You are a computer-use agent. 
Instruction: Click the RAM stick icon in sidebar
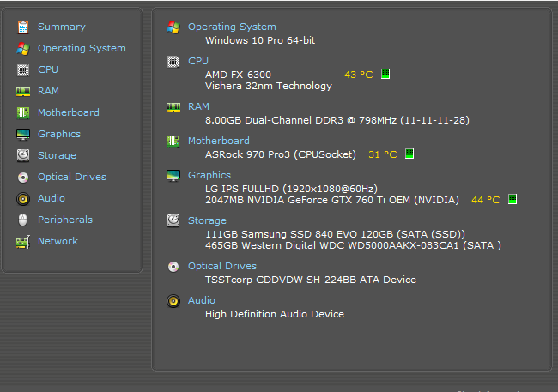23,92
